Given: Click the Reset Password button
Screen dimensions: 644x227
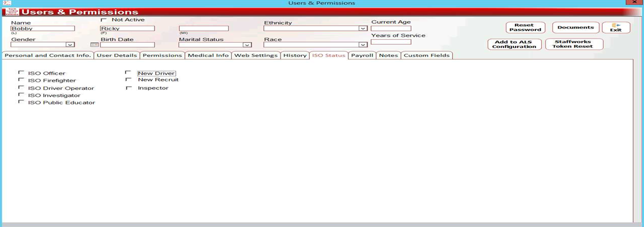Looking at the screenshot, I should click(x=526, y=27).
